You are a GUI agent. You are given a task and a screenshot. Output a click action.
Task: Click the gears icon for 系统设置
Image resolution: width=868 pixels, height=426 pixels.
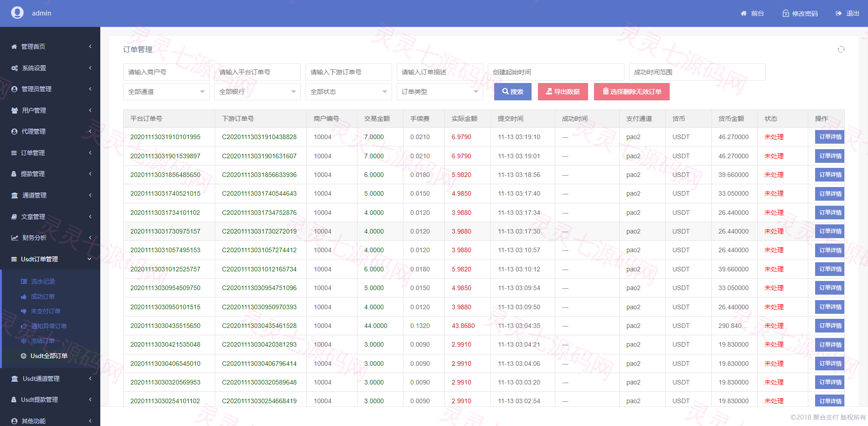pyautogui.click(x=15, y=68)
